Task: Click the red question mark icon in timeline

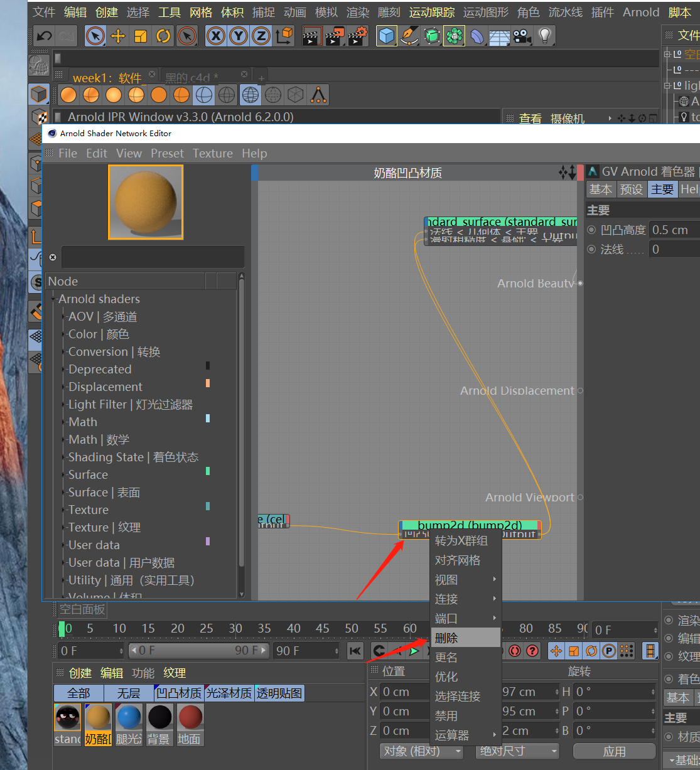Action: 532,651
